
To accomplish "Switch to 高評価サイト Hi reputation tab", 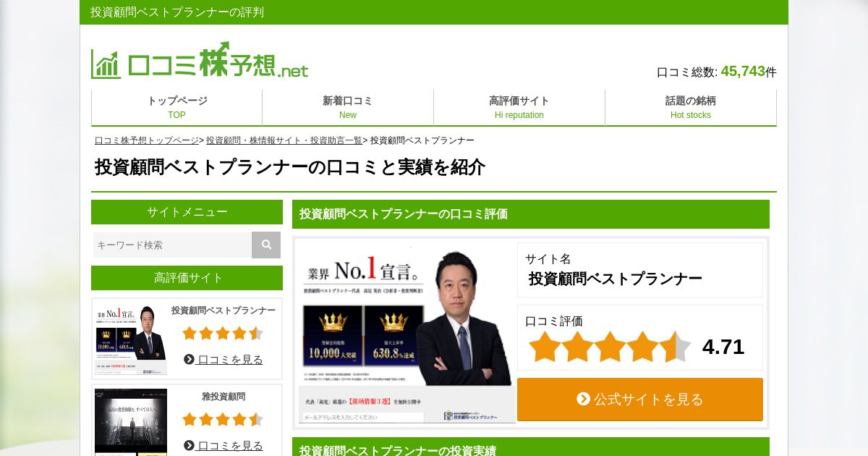I will point(519,107).
